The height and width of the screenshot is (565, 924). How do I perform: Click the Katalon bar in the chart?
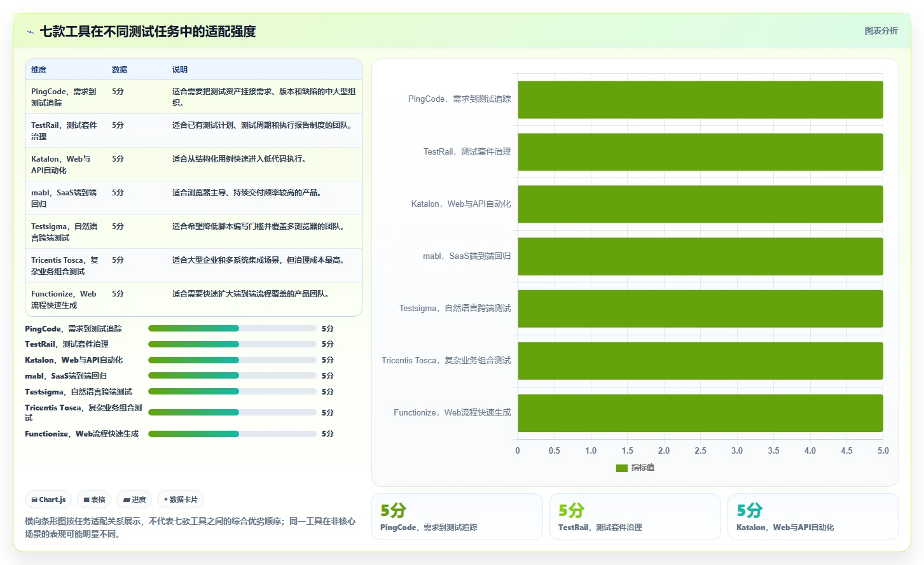pyautogui.click(x=700, y=204)
